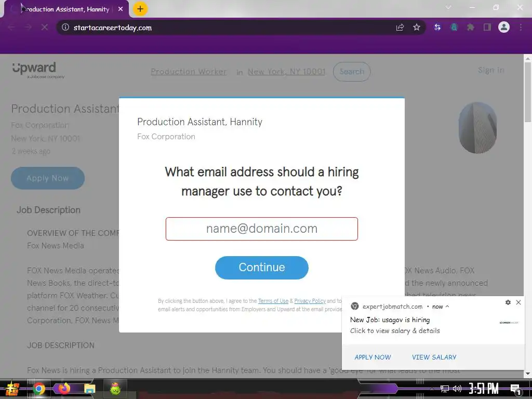Open Chrome's three-dot menu
The width and height of the screenshot is (532, 399).
click(521, 28)
